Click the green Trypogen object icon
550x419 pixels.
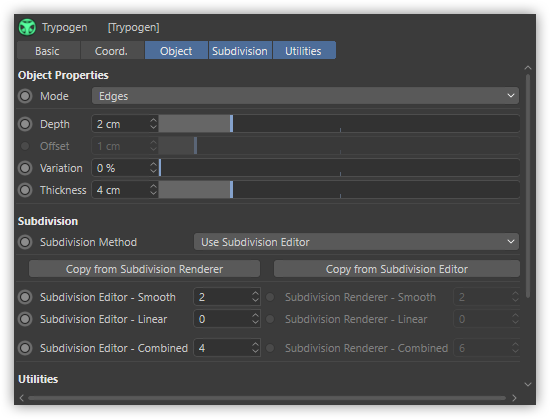[x=27, y=27]
